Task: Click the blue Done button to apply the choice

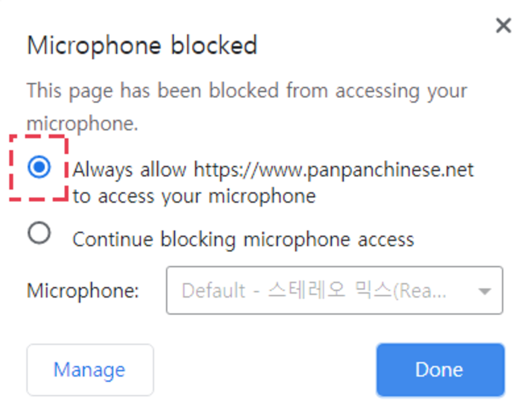Action: coord(440,369)
